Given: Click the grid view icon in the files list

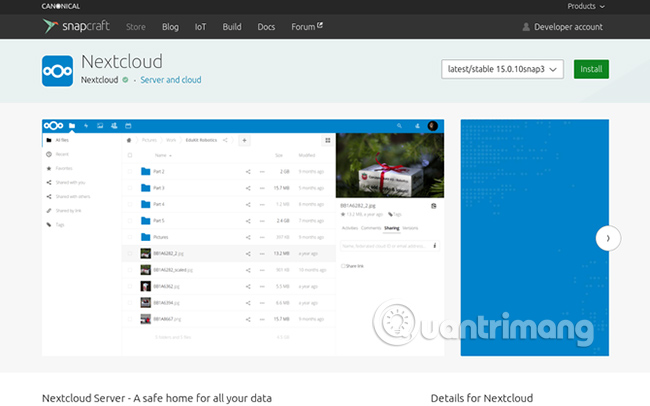Looking at the screenshot, I should point(325,141).
